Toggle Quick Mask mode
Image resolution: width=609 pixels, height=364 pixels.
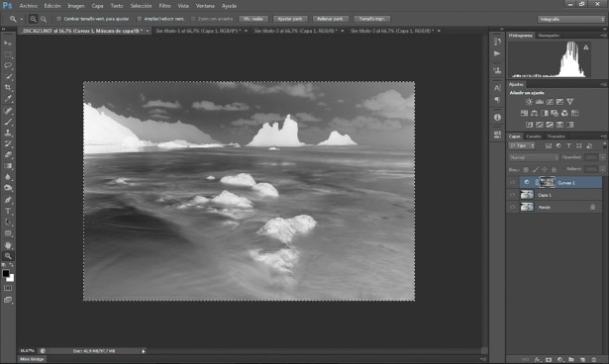[8, 288]
